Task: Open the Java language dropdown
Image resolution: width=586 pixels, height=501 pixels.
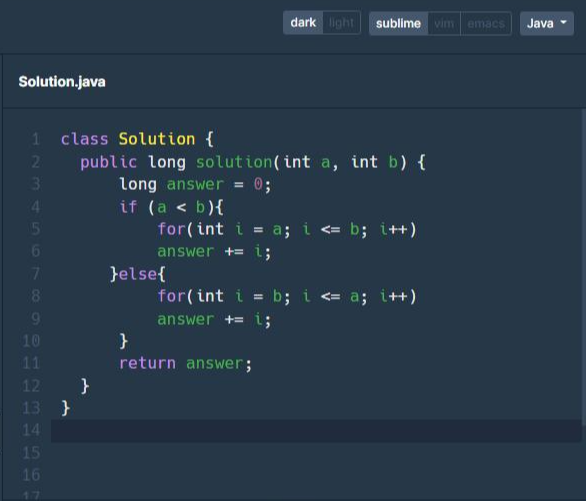Action: click(547, 24)
